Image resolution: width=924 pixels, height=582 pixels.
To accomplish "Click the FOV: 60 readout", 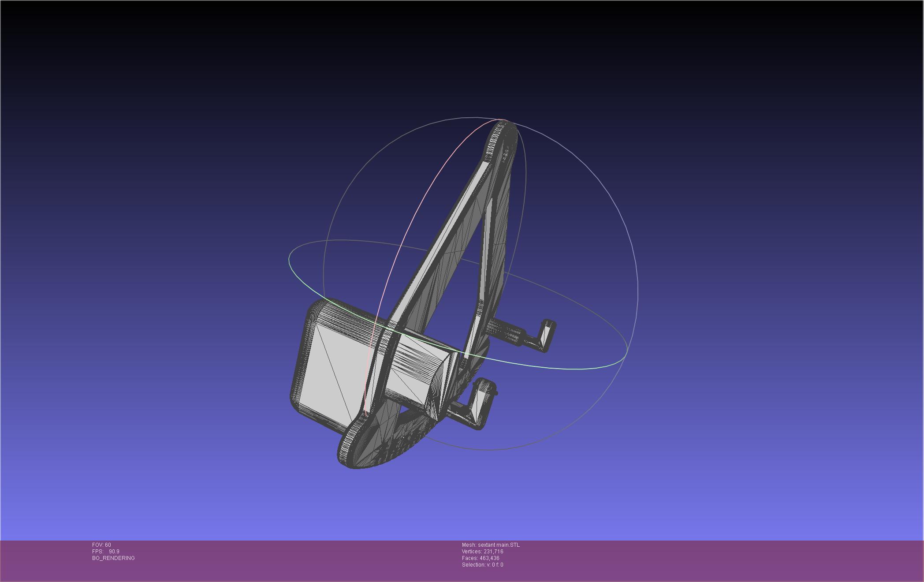I will point(101,545).
